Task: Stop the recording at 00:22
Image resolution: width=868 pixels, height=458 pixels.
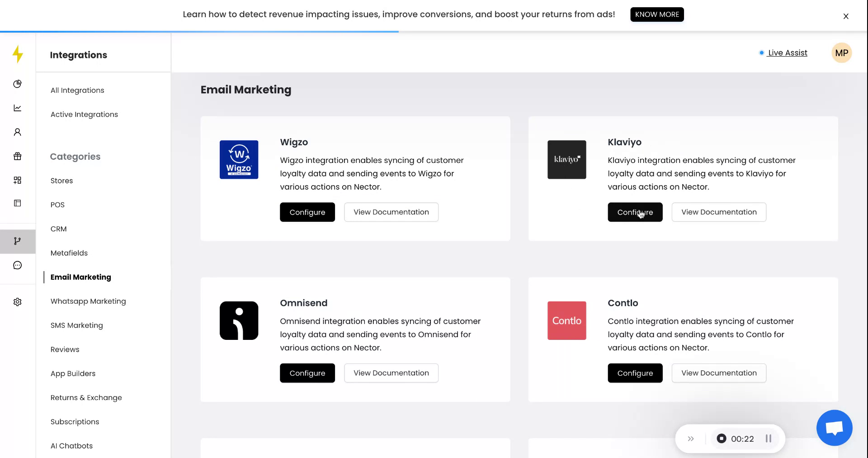Action: click(x=722, y=439)
